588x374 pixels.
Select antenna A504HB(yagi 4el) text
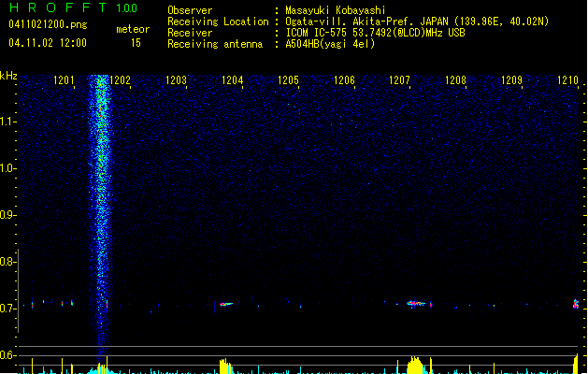330,44
